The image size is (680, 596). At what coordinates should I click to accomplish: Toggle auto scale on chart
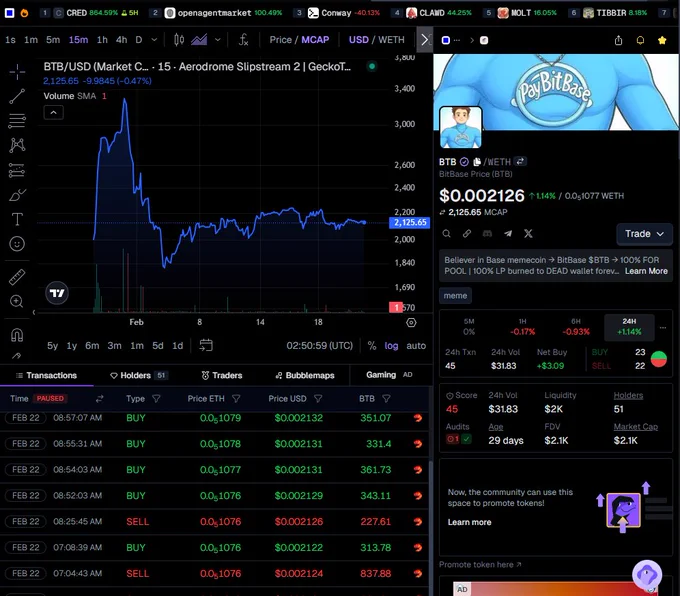[416, 346]
